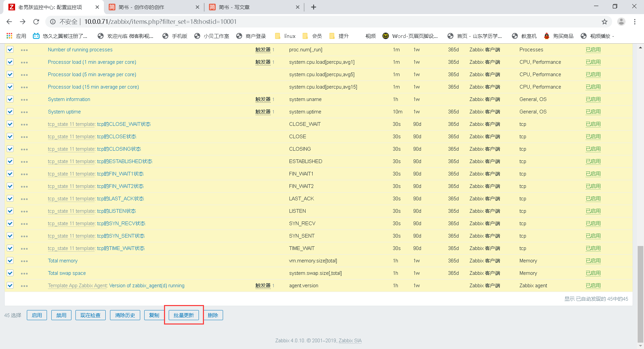Bookmark this page with the star icon

coord(604,22)
